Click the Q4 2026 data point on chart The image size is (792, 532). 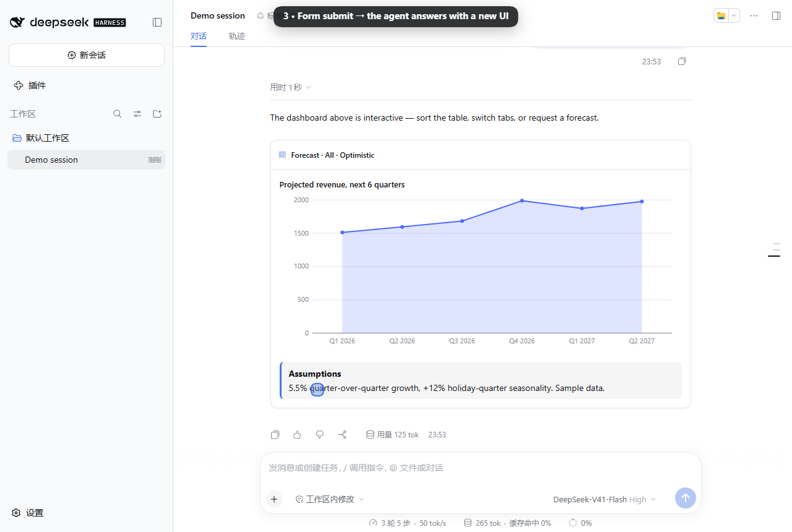pyautogui.click(x=522, y=200)
